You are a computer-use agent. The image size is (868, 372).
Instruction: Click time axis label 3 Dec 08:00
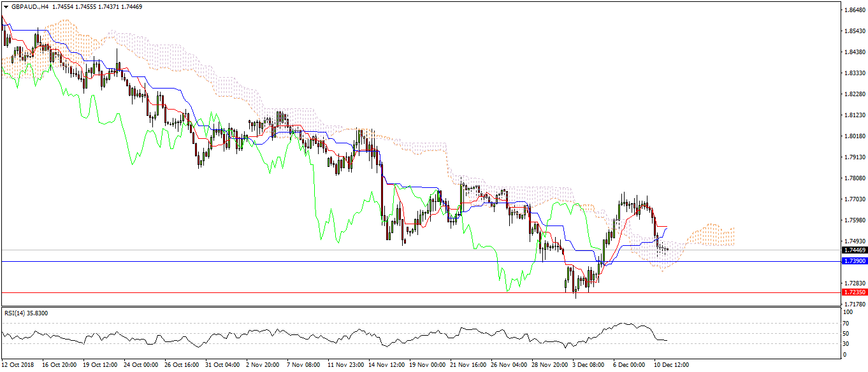(590, 366)
